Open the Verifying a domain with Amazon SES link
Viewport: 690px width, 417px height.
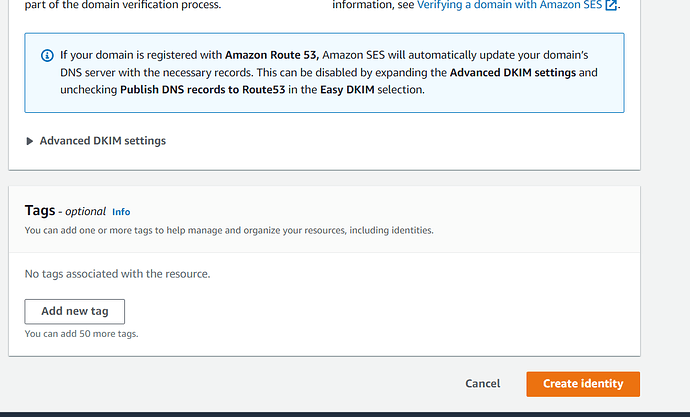pyautogui.click(x=509, y=5)
